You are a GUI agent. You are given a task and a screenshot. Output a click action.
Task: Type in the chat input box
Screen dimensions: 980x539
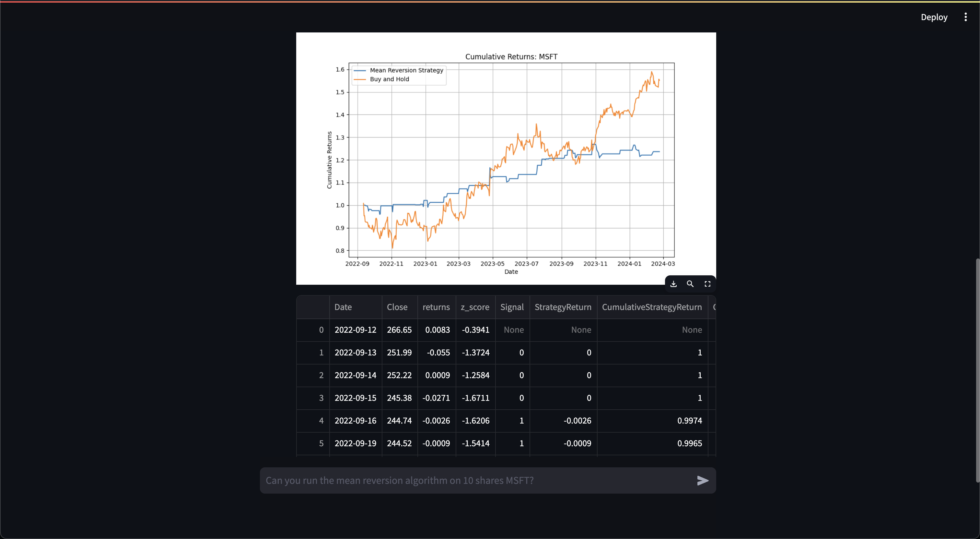click(x=475, y=480)
